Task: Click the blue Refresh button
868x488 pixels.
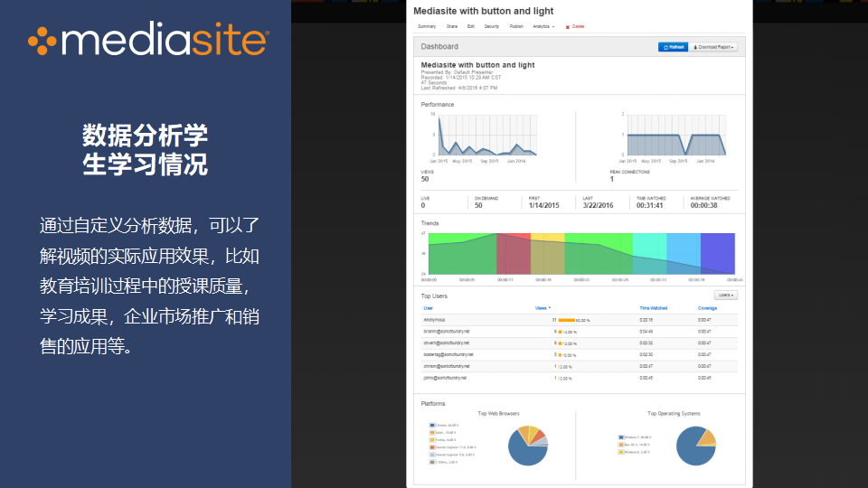Action: (673, 47)
